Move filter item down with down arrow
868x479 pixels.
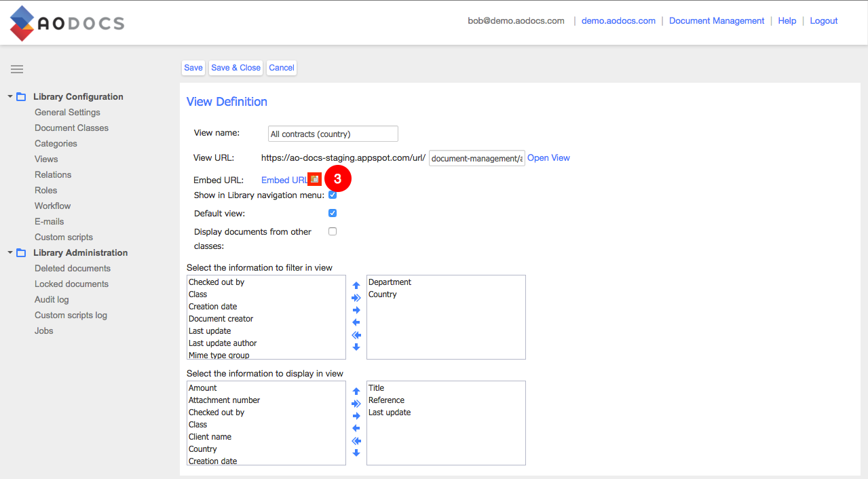tap(356, 347)
